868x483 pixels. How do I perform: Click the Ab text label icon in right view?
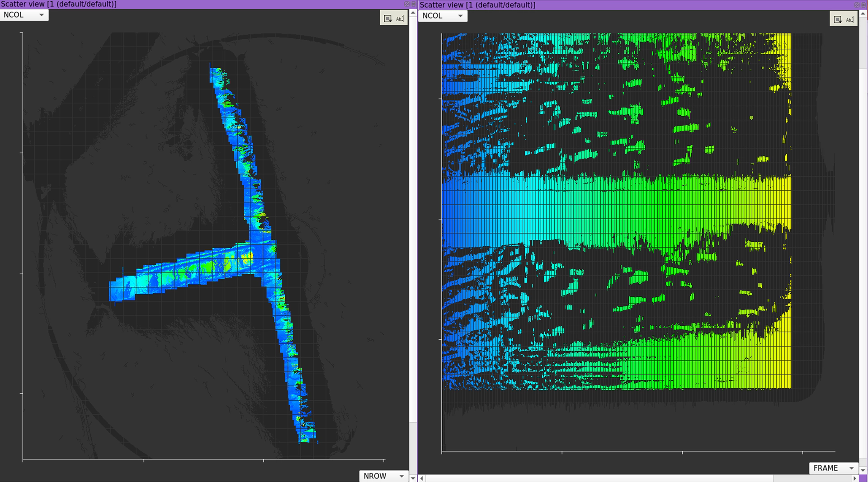click(x=849, y=19)
